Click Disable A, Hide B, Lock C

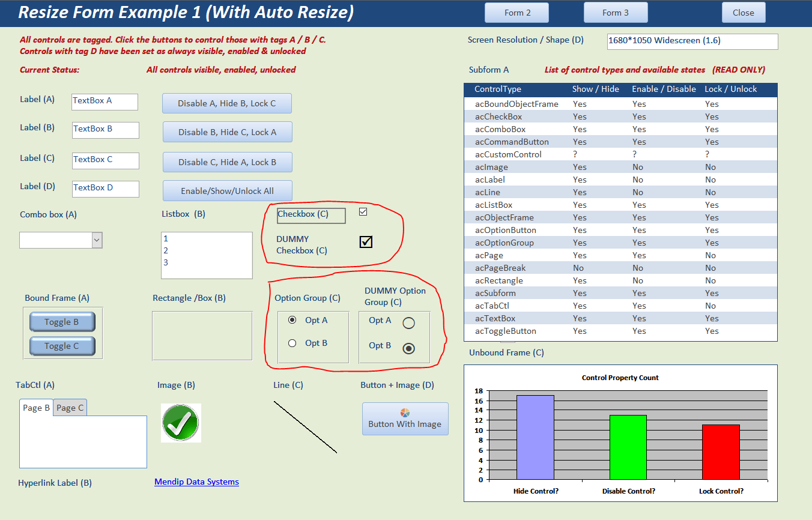[x=226, y=103]
